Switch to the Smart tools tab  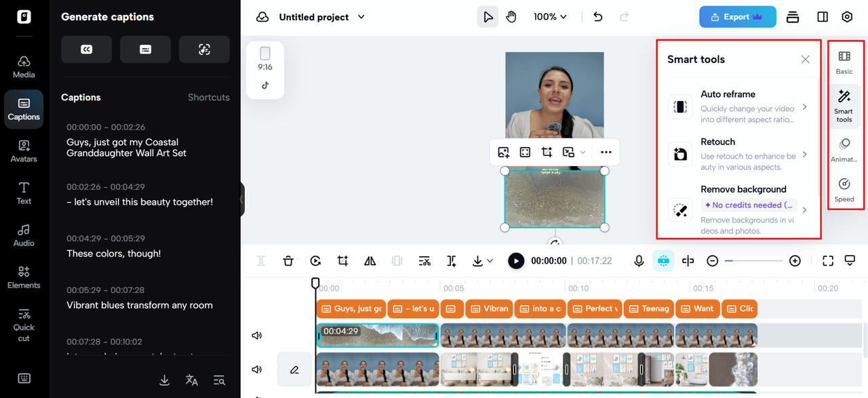[844, 106]
